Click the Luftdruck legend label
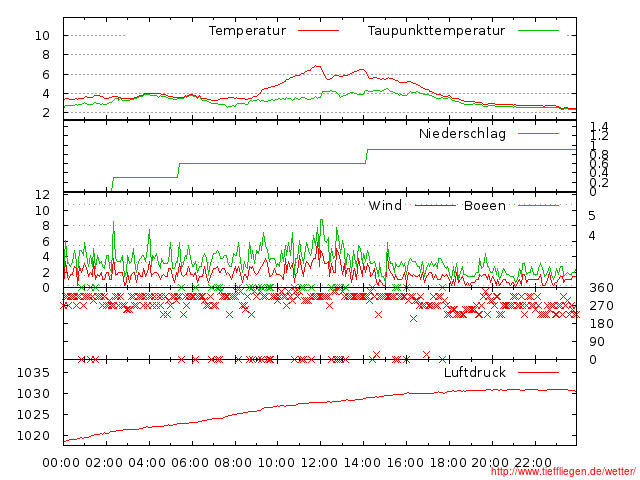 click(475, 373)
